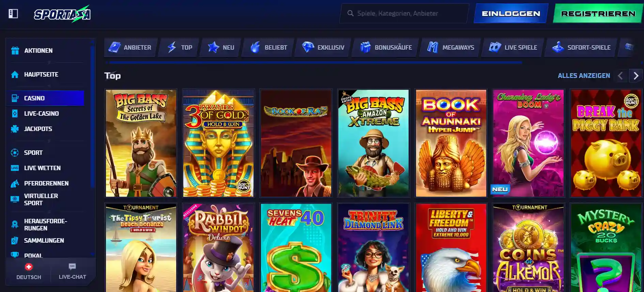This screenshot has height=292, width=644.
Task: Click the Live Wetten live icon
Action: [x=15, y=168]
